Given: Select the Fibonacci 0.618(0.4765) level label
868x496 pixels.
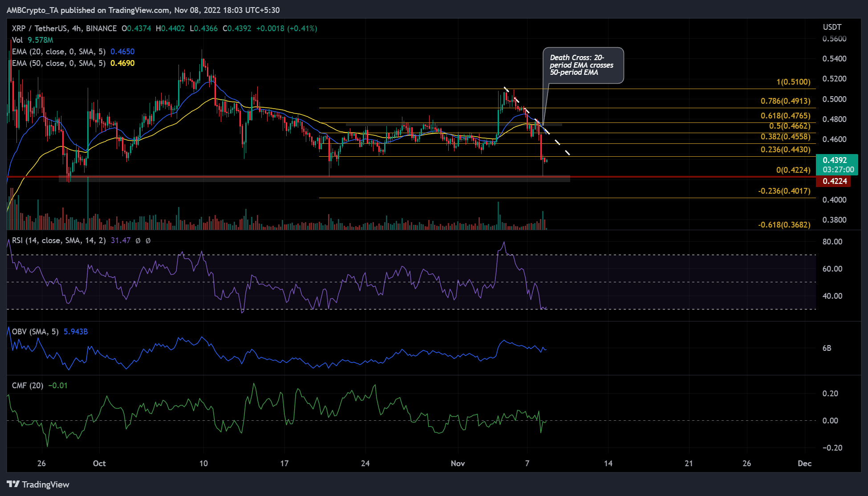Looking at the screenshot, I should coord(785,116).
